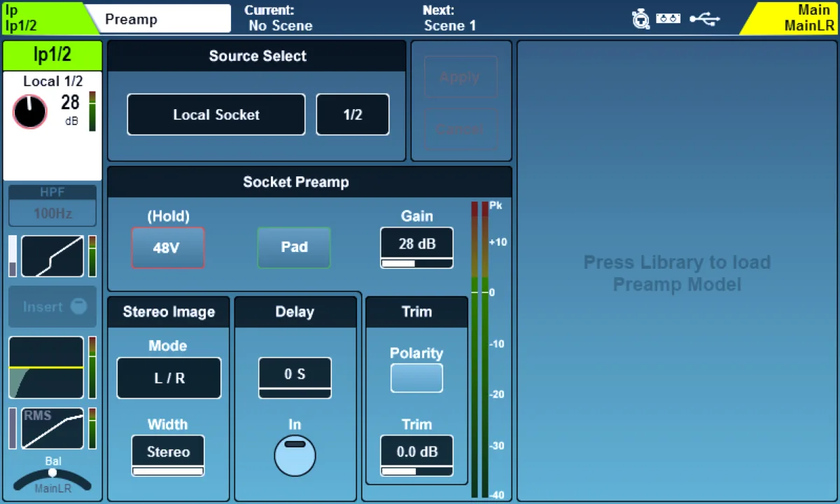Open the gate curve thumbnail

[52, 256]
